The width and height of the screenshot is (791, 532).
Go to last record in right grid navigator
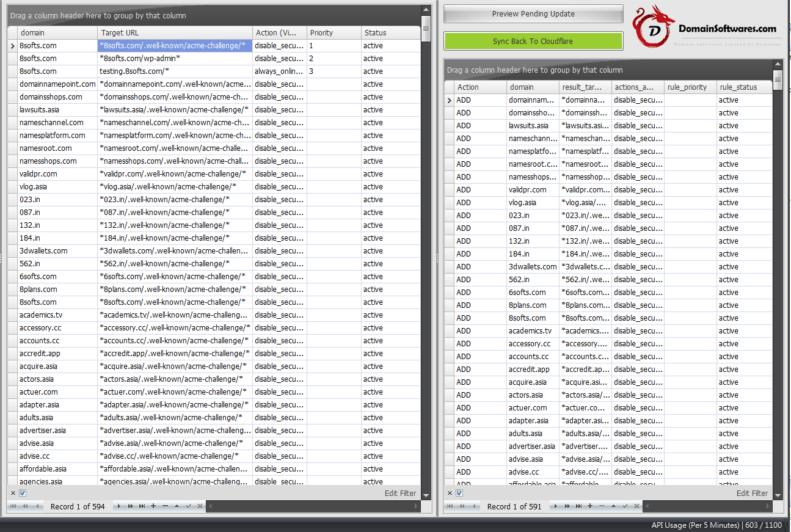tap(578, 506)
